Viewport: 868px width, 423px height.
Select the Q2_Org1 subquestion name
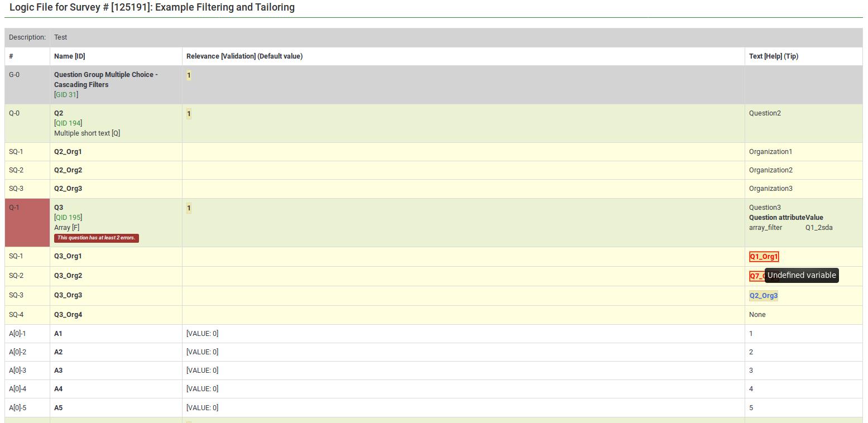click(x=68, y=152)
